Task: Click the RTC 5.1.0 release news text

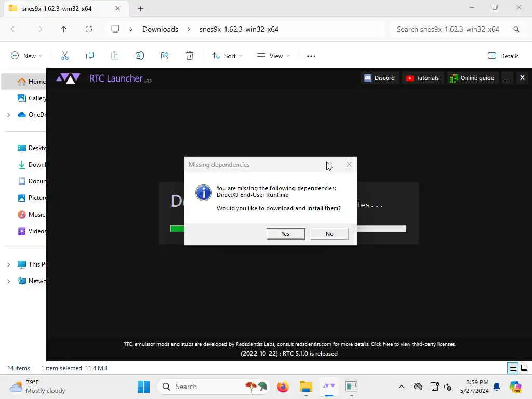Action: pos(289,353)
